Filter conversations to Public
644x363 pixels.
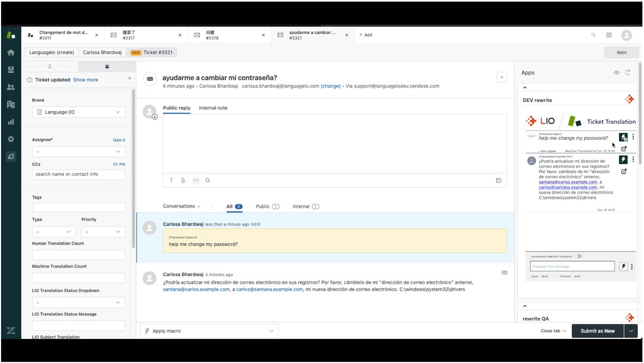(x=268, y=206)
